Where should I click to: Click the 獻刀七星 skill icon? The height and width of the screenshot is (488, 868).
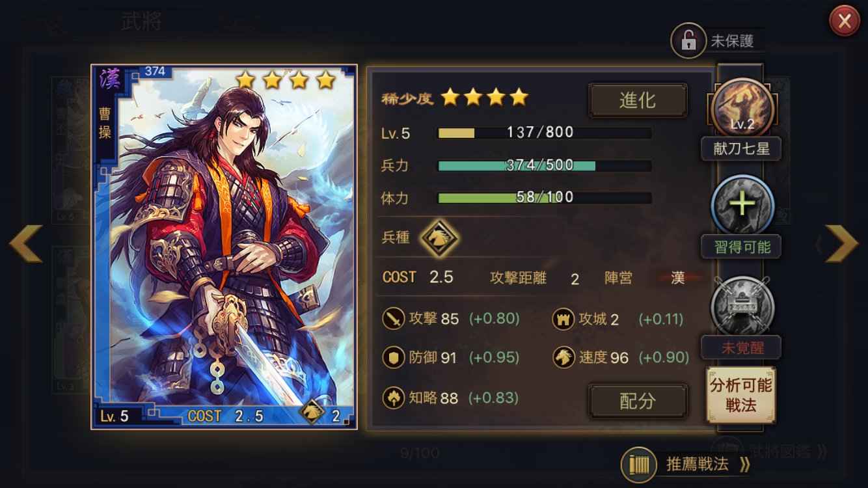coord(742,109)
